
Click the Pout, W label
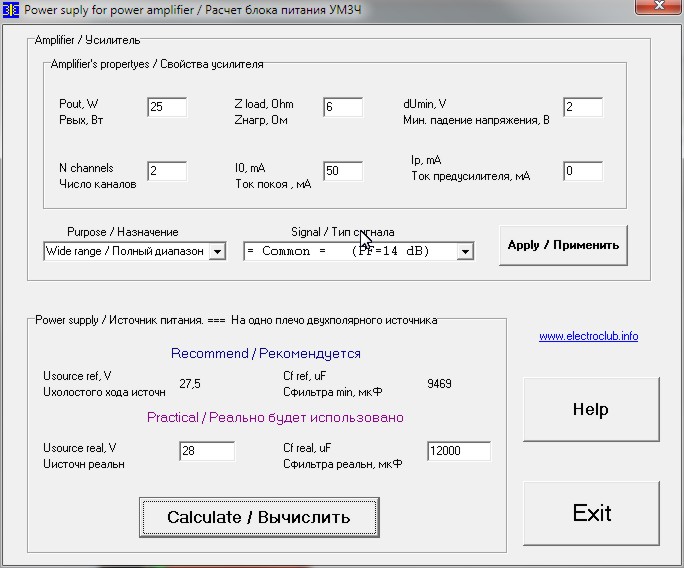pos(79,104)
